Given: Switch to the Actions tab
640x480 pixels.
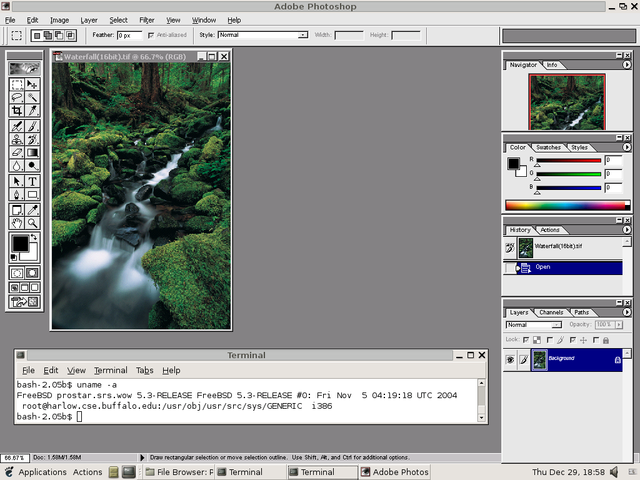Looking at the screenshot, I should 549,230.
